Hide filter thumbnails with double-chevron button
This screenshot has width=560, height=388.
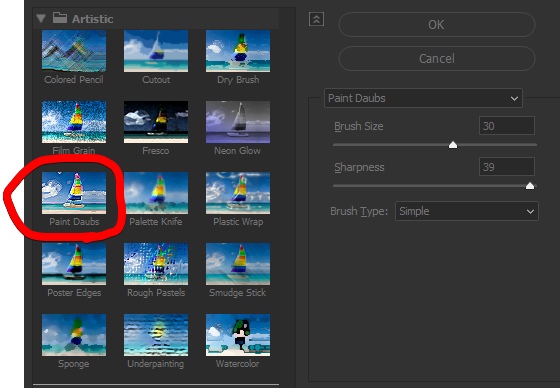click(x=316, y=19)
